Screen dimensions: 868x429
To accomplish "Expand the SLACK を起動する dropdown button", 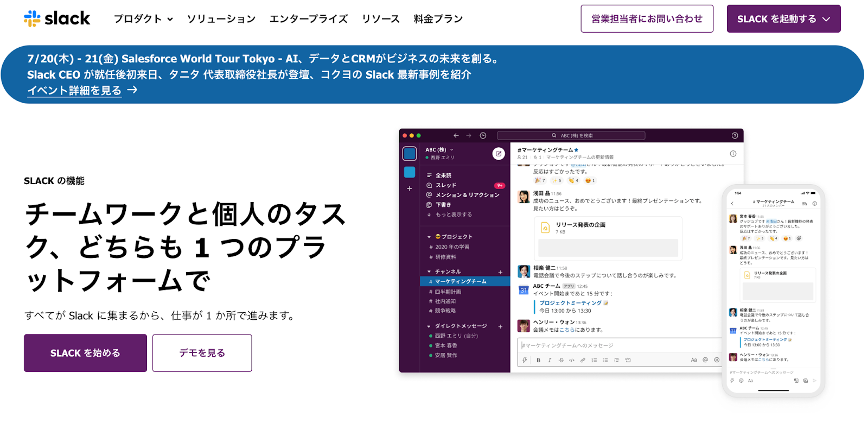I will tap(783, 19).
